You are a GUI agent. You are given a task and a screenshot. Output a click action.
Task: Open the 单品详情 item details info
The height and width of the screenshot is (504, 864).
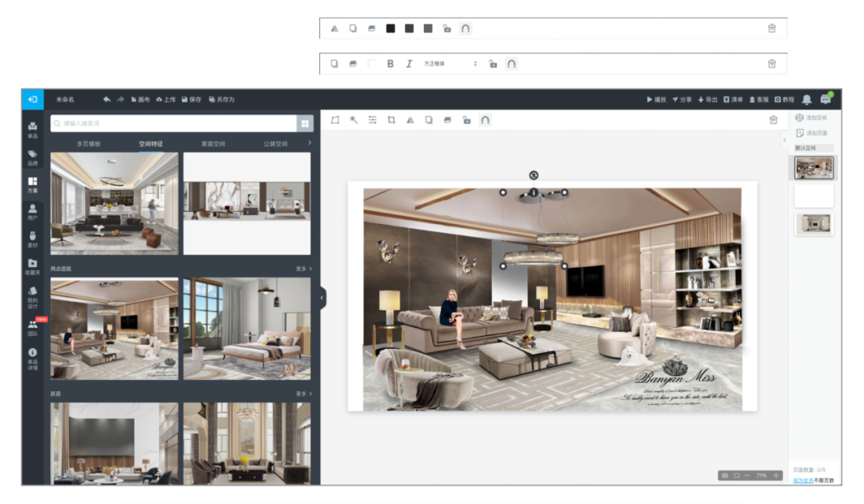tap(33, 358)
